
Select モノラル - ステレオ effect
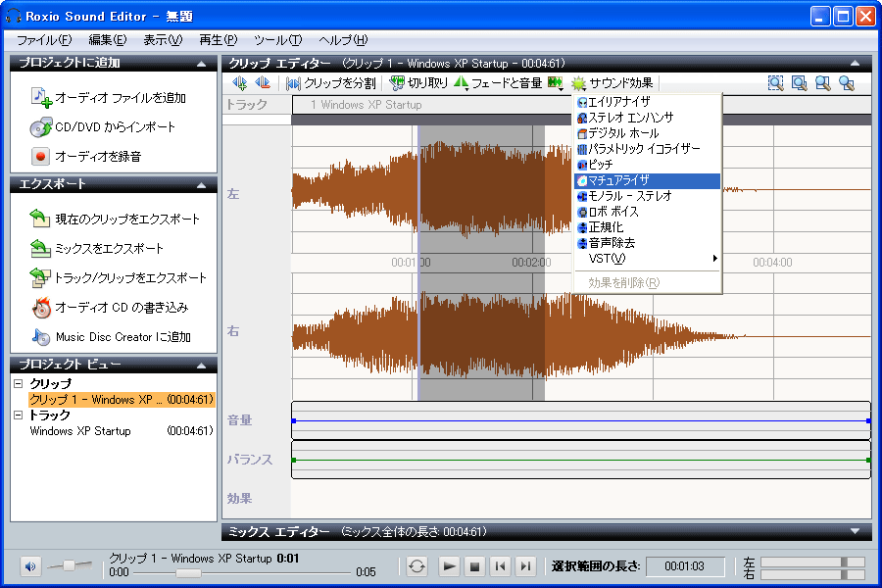647,196
